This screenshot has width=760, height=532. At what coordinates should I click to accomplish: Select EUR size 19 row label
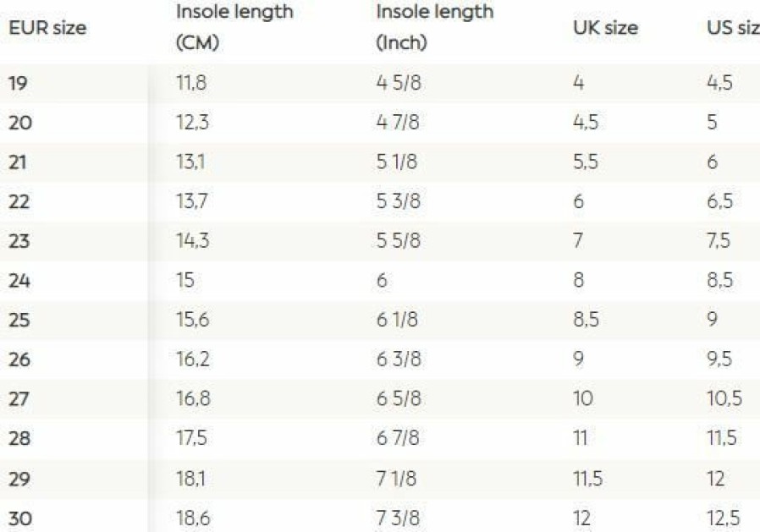point(18,84)
